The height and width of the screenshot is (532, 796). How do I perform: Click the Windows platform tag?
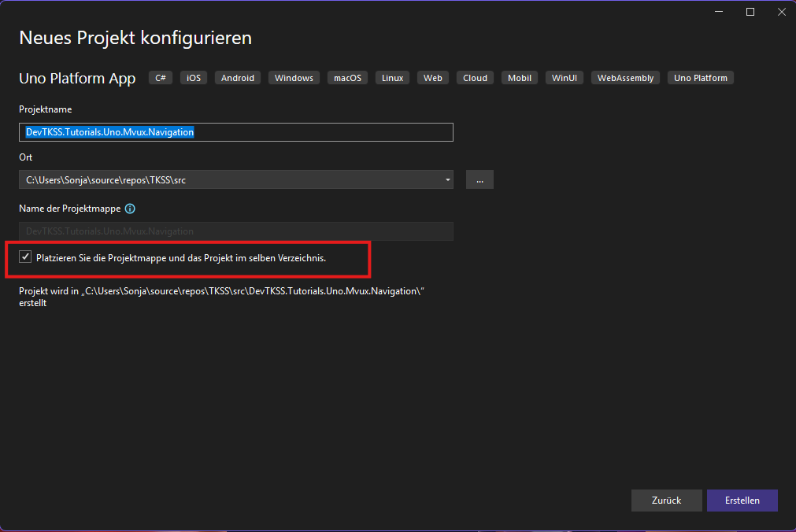[294, 78]
